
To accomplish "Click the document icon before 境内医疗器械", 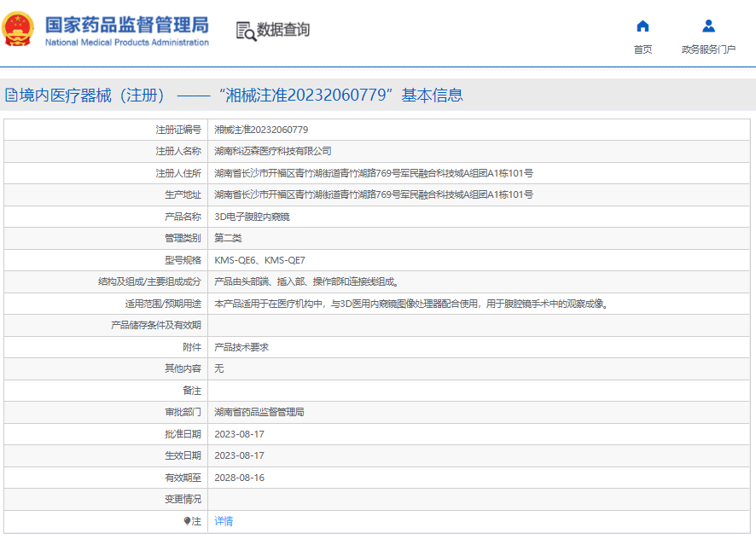I will pyautogui.click(x=11, y=95).
